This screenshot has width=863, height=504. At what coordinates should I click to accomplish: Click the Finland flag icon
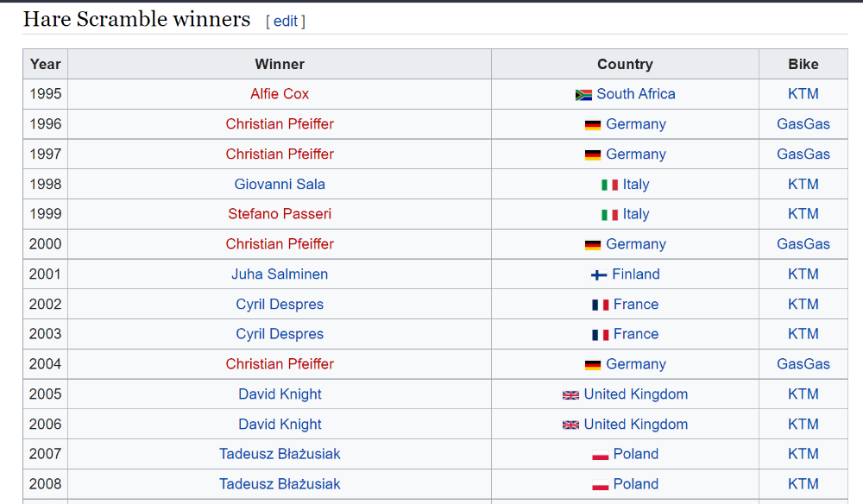[x=599, y=274]
